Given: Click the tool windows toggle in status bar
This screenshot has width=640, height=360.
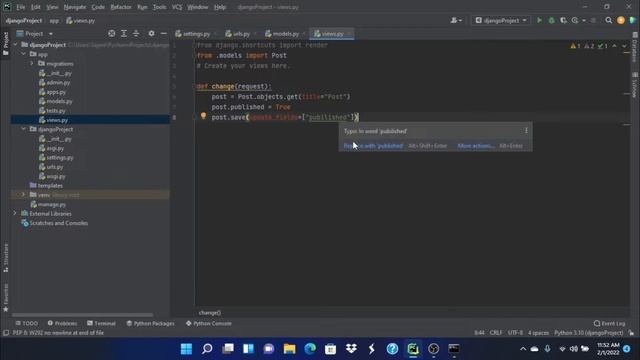Looking at the screenshot, I should click(x=5, y=333).
